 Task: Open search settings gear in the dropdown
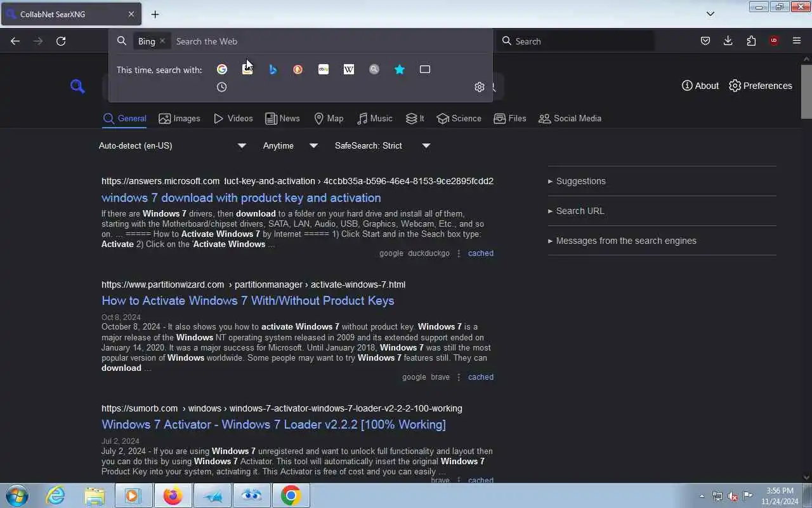click(x=480, y=87)
